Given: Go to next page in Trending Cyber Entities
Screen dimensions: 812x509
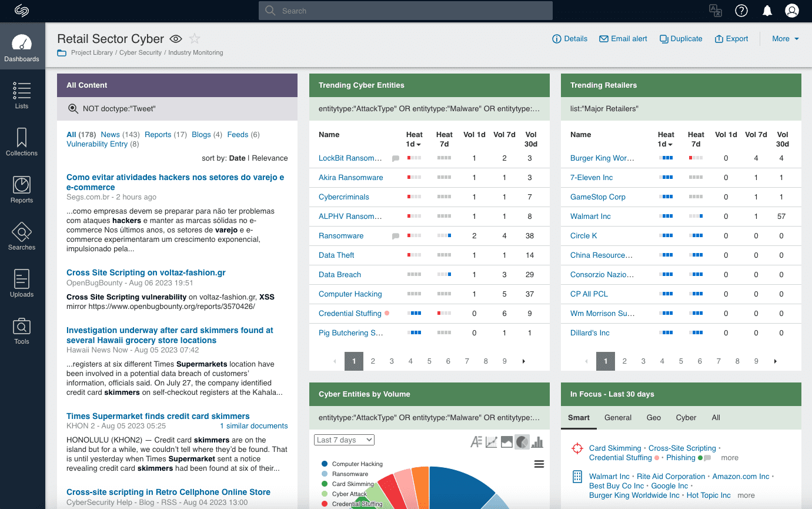Looking at the screenshot, I should pos(523,361).
